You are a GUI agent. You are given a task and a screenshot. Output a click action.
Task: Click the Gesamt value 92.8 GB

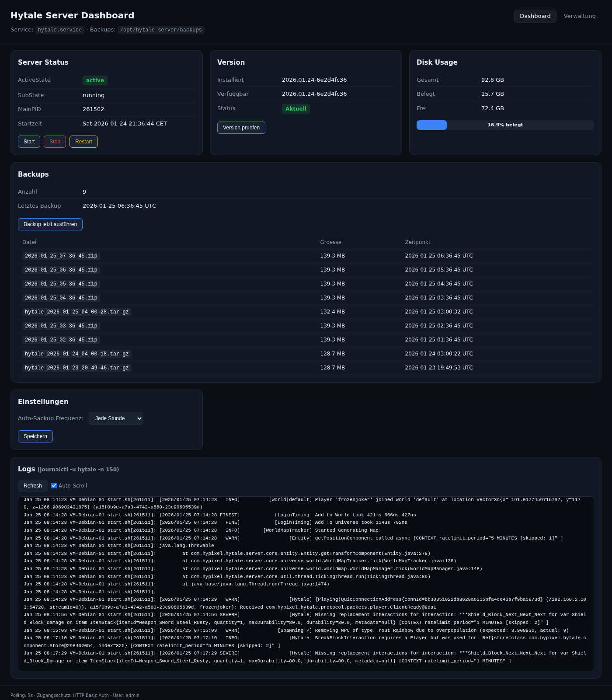tap(493, 80)
